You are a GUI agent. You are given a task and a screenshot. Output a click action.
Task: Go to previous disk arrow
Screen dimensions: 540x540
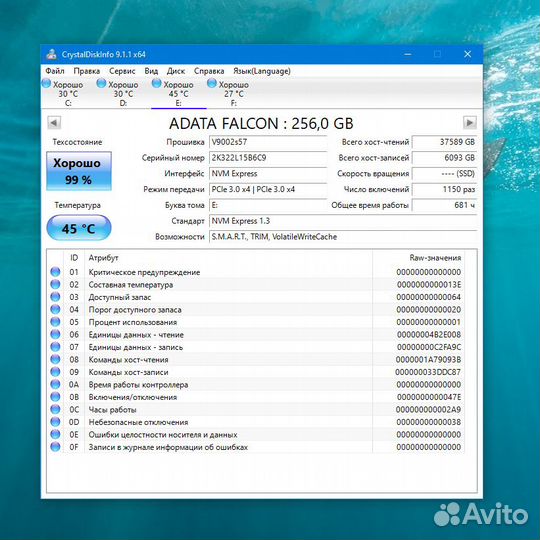54,123
